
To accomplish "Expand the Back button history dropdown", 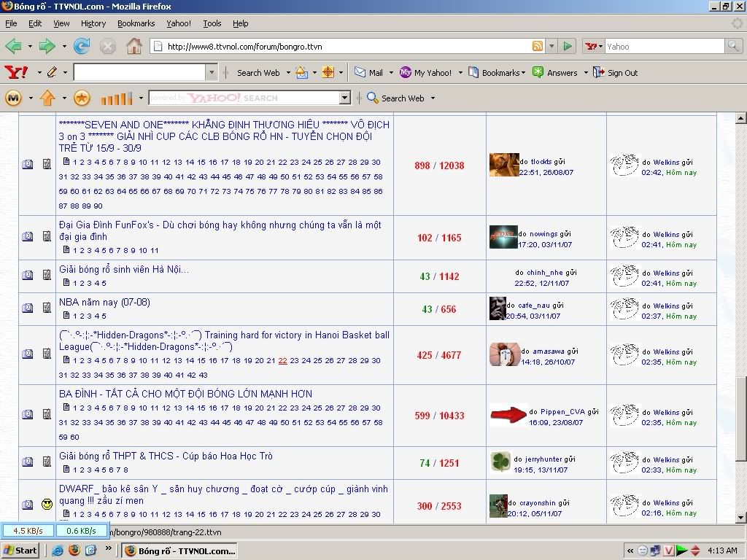I will (29, 46).
